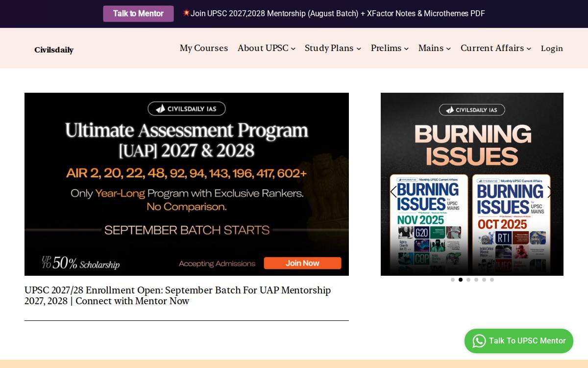
Task: Expand the Study Plans chevron
Action: pyautogui.click(x=359, y=49)
